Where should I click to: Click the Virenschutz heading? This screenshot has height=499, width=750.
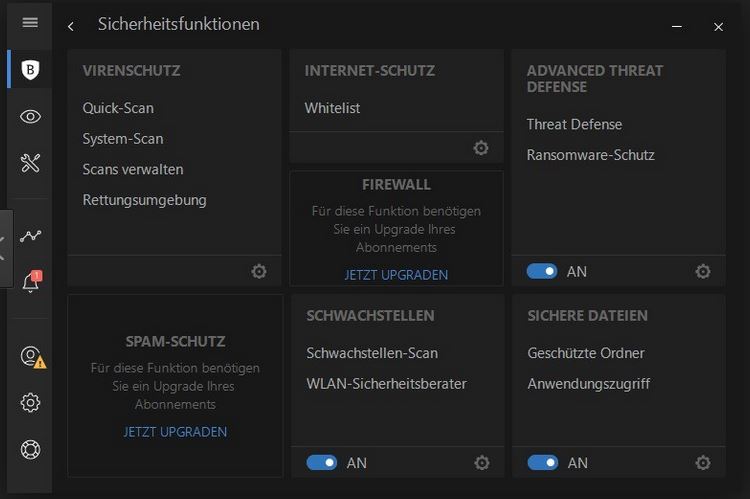132,71
